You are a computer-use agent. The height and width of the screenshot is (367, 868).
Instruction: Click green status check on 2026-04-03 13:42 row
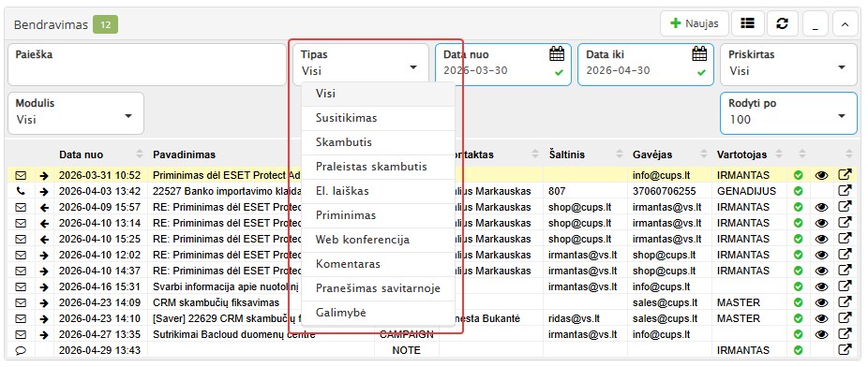pos(798,191)
